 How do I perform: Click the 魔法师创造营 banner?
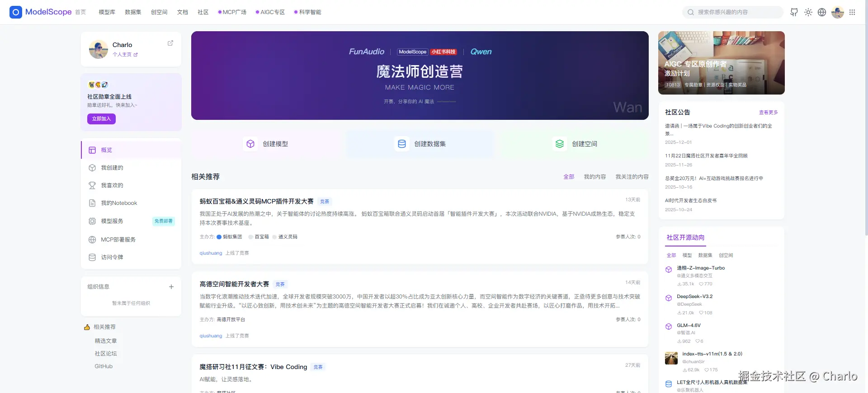pos(420,76)
